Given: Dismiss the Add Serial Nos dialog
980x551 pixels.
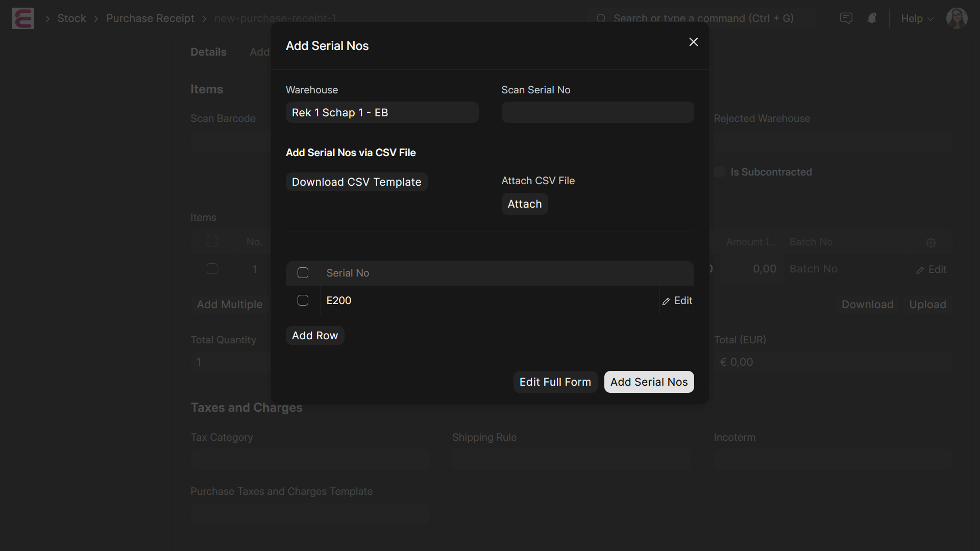Looking at the screenshot, I should pos(693,42).
